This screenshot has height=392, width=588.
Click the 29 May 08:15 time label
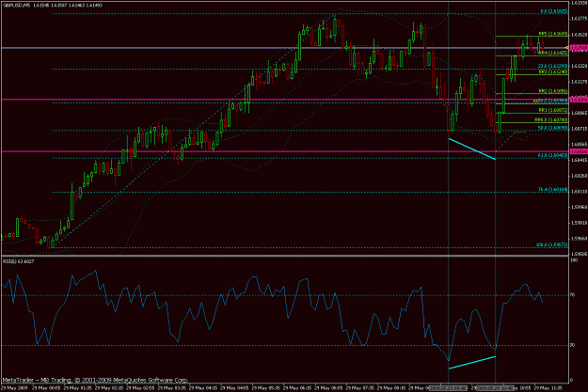(391, 388)
